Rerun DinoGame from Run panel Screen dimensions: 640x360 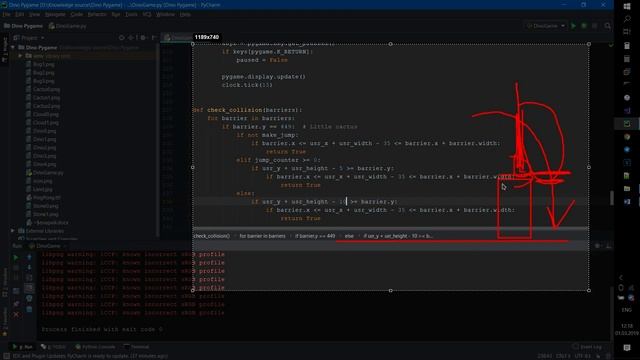[16, 258]
